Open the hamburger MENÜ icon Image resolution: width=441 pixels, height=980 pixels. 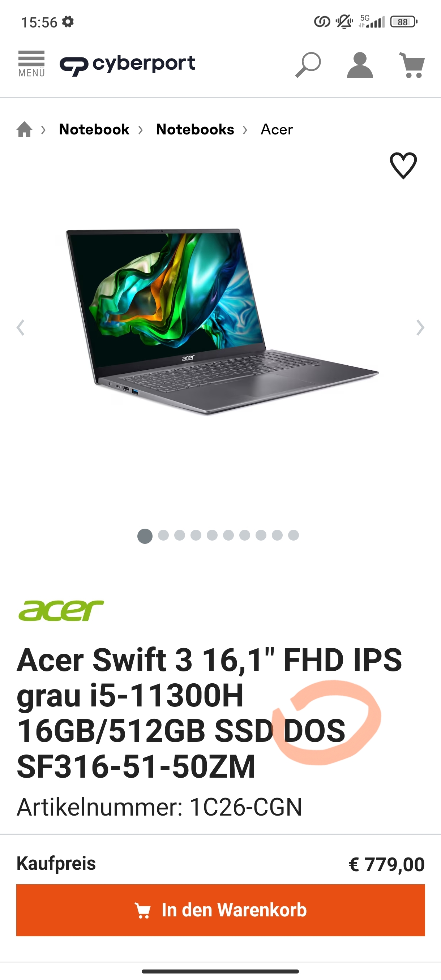(x=31, y=64)
